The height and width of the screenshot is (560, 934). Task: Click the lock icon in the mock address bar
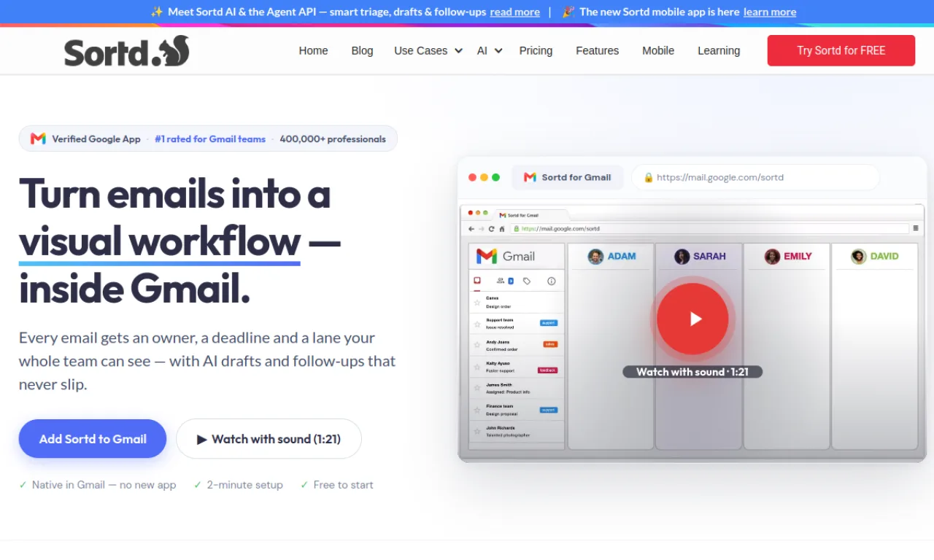click(648, 177)
